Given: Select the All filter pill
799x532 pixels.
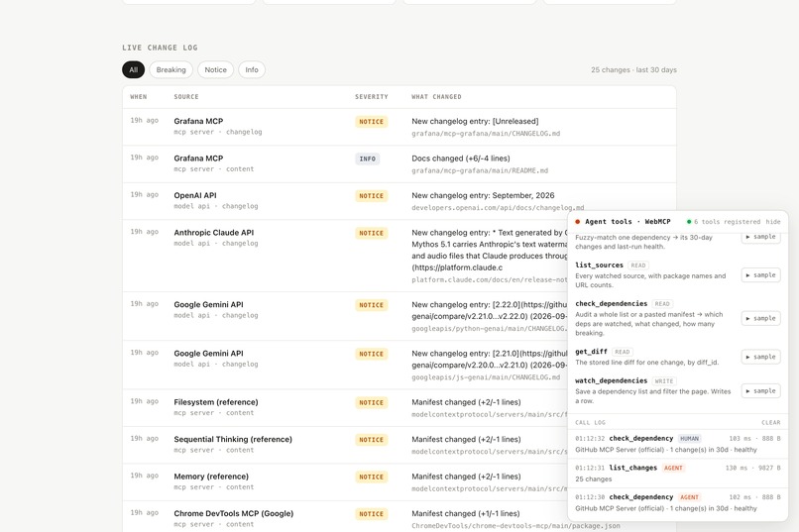Looking at the screenshot, I should point(134,69).
